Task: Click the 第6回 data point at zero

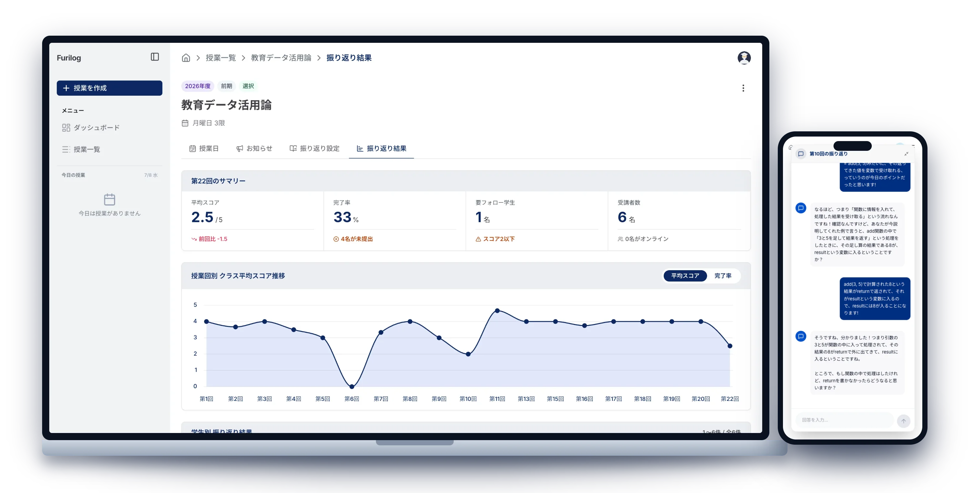Action: (352, 387)
